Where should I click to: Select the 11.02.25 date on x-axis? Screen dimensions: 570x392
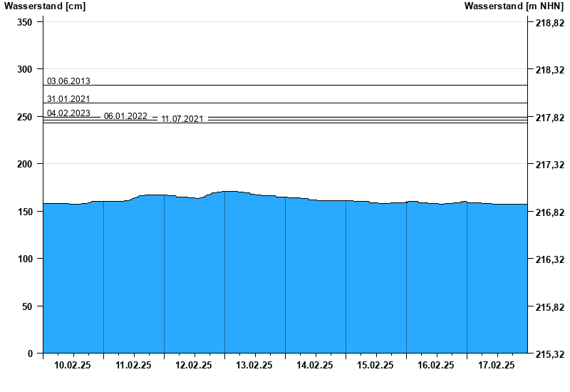[133, 365]
